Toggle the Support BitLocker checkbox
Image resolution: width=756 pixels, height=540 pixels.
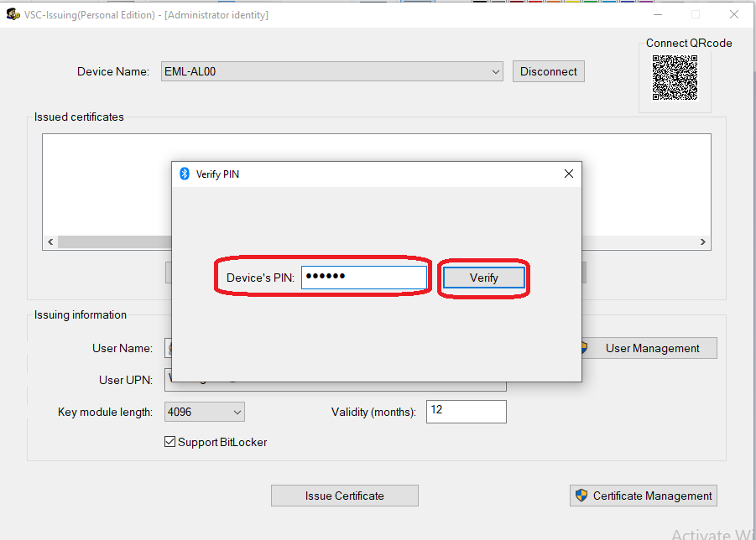click(170, 442)
